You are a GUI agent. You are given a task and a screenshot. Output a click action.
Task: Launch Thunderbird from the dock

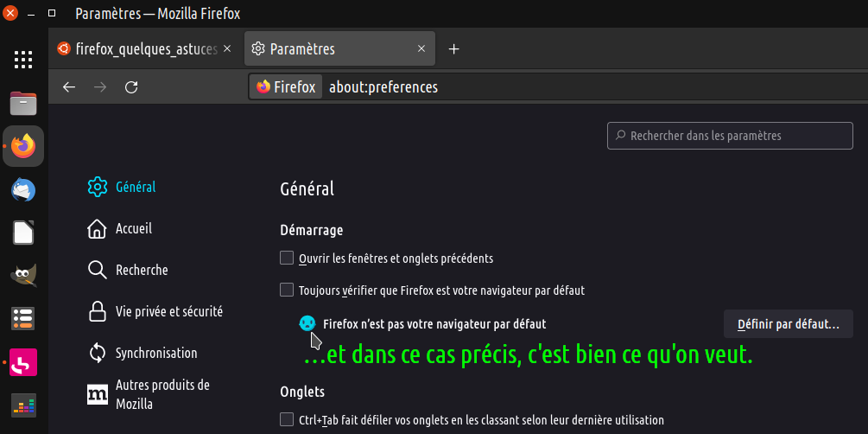point(23,189)
